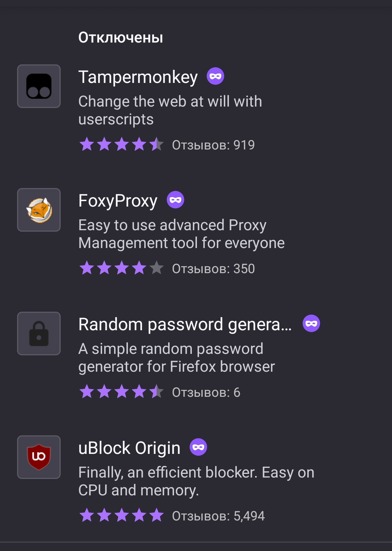Open the uBlock Origin extension title
The height and width of the screenshot is (551, 392).
129,448
